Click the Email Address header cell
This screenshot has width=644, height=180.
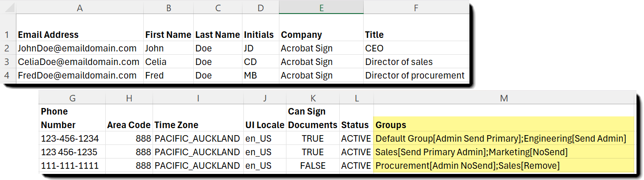tap(80, 28)
